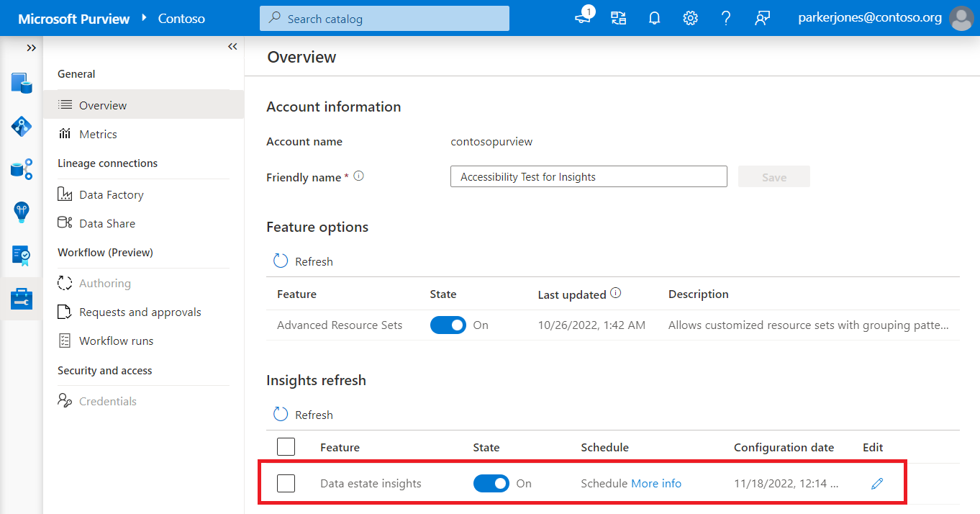
Task: Expand the left icon rail
Action: pos(31,48)
